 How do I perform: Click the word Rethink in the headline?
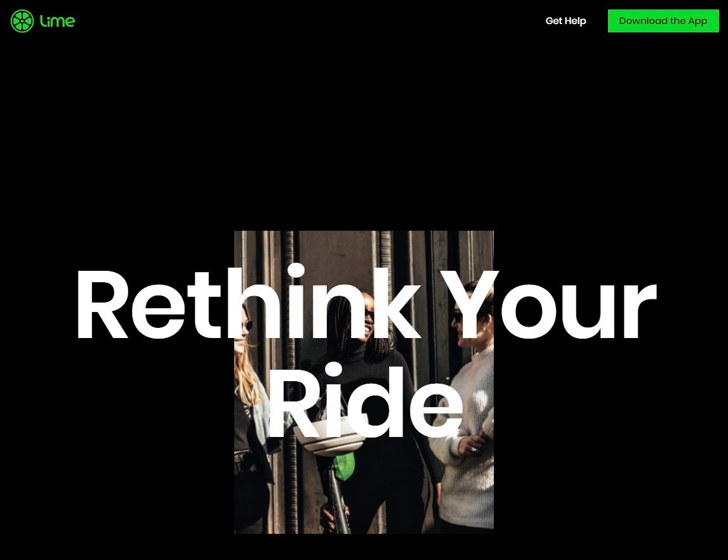coord(248,304)
